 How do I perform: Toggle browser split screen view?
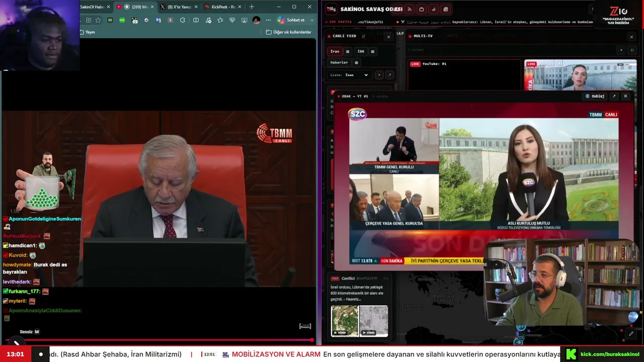196,20
